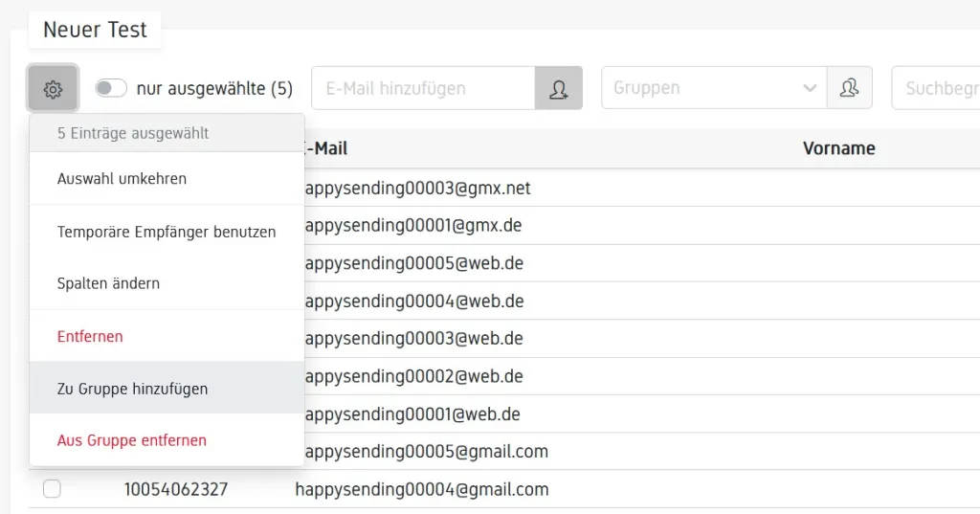Check the box for row 10054062327
This screenshot has height=514, width=980.
(x=52, y=489)
